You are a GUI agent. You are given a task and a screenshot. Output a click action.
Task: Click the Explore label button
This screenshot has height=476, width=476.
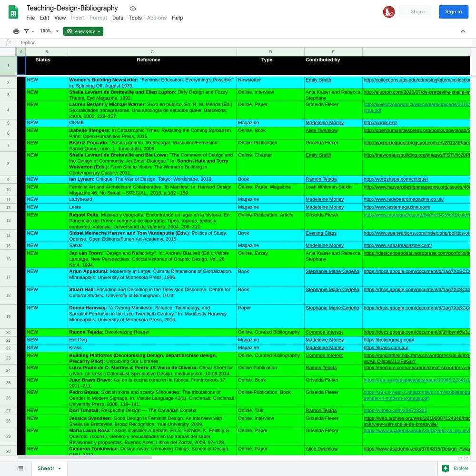461,468
